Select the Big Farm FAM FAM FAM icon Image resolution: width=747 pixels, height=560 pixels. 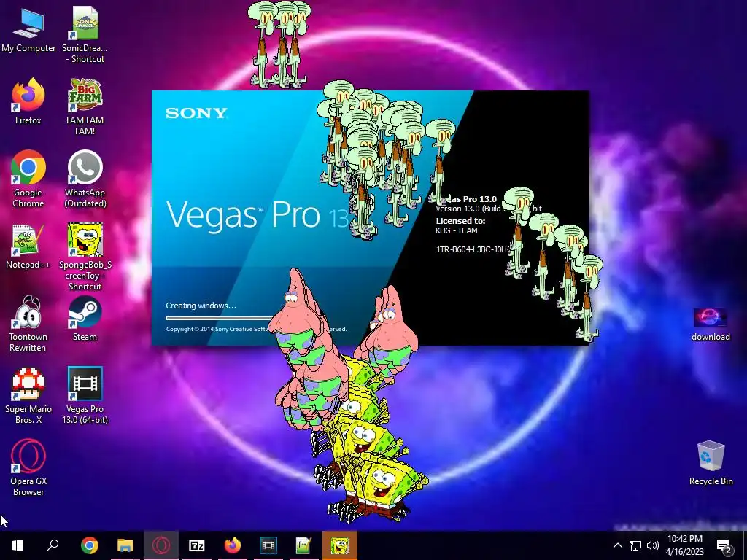point(85,107)
